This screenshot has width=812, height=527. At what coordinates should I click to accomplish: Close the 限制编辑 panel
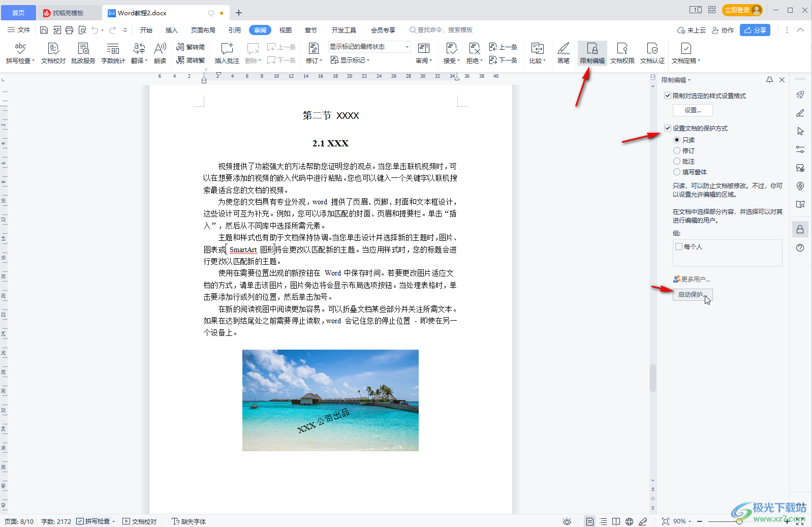(782, 80)
